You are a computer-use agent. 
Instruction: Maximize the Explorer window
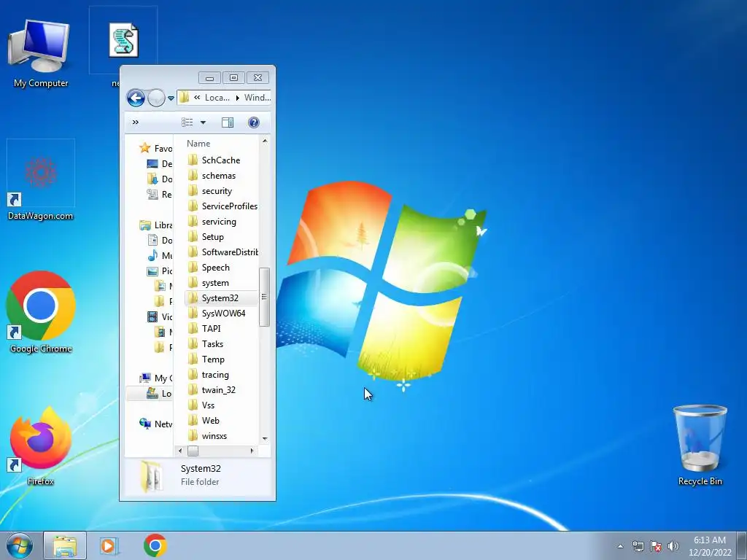click(x=233, y=77)
